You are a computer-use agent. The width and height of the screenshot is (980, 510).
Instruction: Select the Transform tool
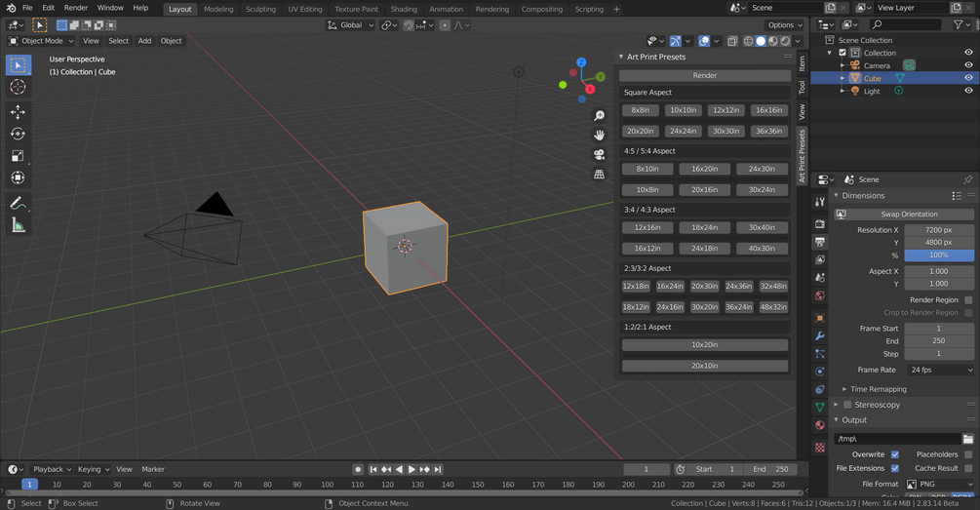pos(19,177)
